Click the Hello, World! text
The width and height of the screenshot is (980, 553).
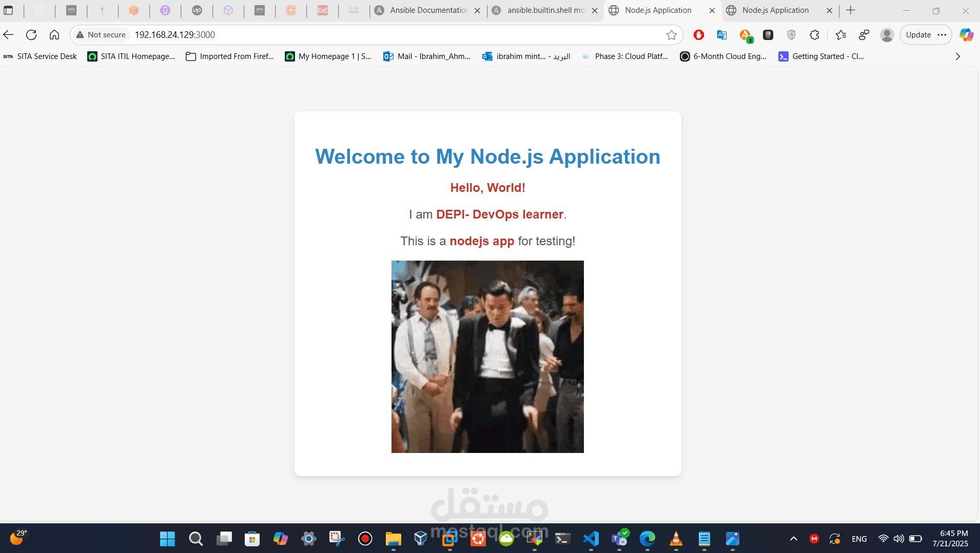point(487,188)
